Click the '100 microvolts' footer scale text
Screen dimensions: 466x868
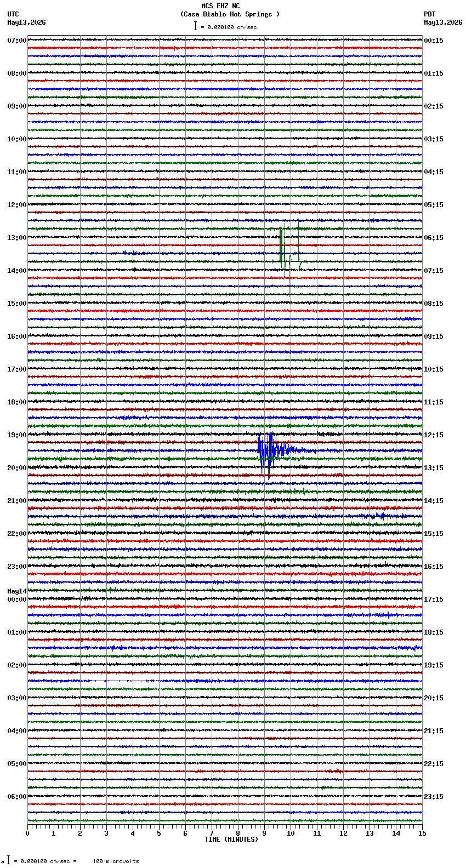[116, 861]
